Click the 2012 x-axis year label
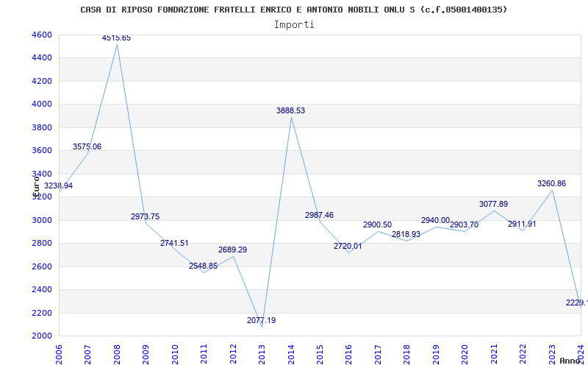Image resolution: width=588 pixels, height=368 pixels. click(x=233, y=355)
